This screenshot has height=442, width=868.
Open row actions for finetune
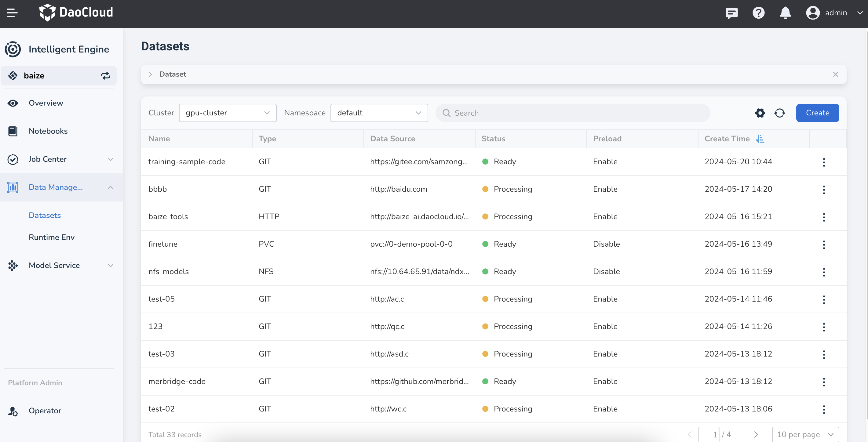point(824,244)
